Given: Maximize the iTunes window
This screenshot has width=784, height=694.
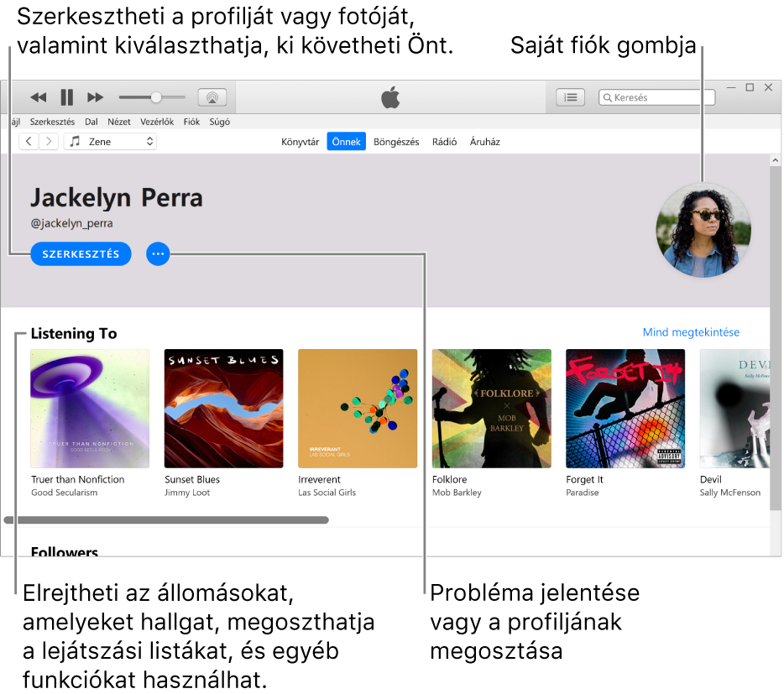Looking at the screenshot, I should (x=750, y=87).
